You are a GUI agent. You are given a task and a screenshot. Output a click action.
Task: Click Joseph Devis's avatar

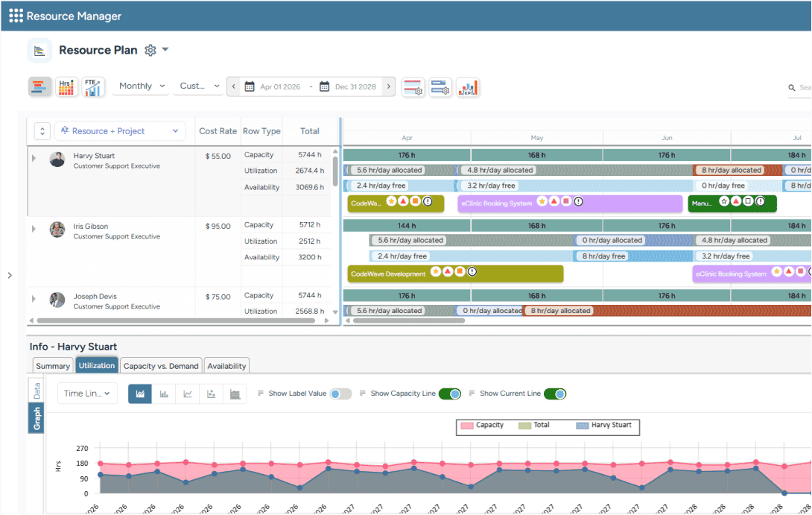(57, 300)
